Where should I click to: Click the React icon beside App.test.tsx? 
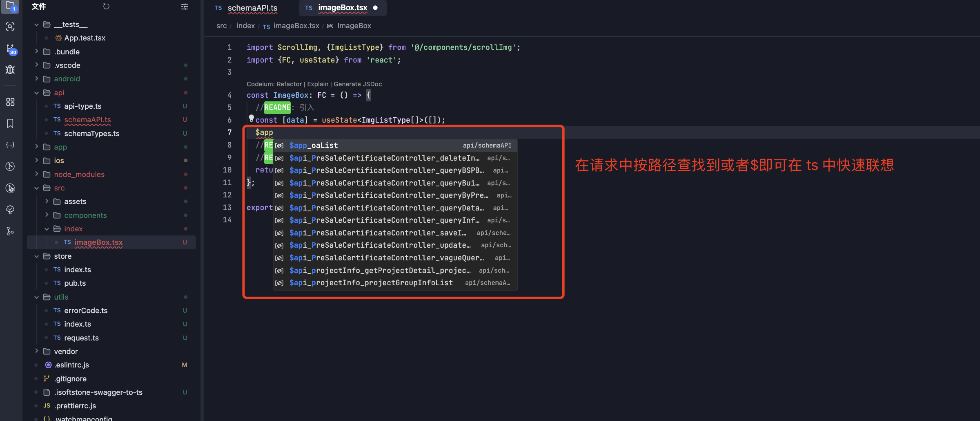58,38
